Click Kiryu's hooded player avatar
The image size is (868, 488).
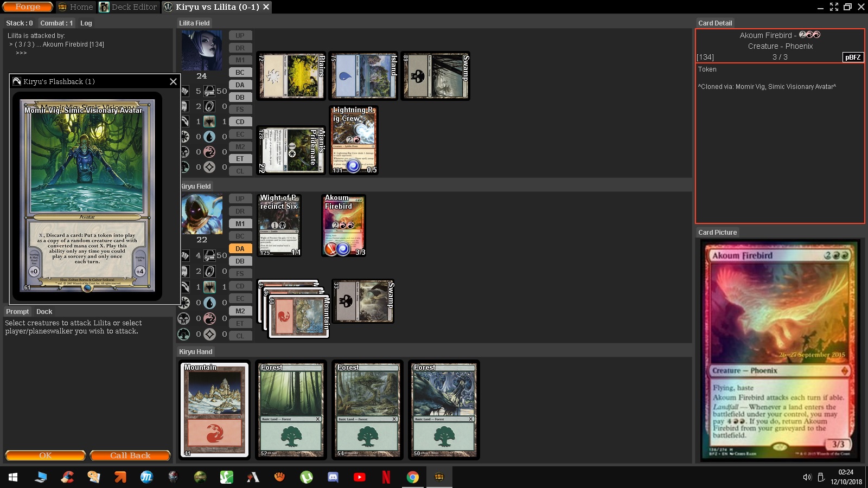202,214
